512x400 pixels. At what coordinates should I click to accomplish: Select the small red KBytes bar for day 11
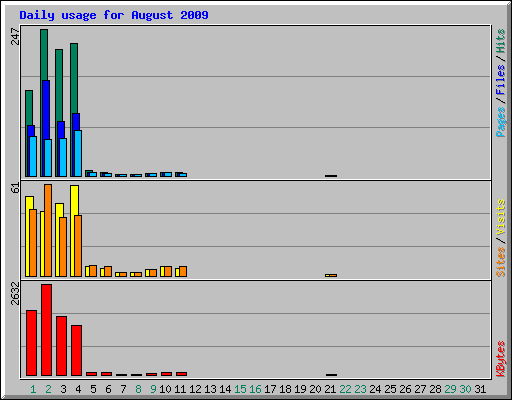coord(181,374)
